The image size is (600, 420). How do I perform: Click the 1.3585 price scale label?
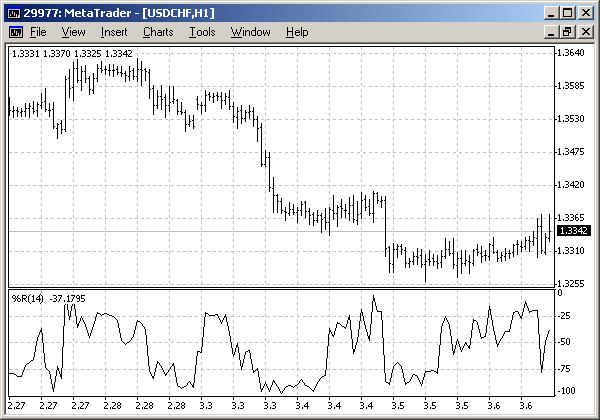(571, 86)
